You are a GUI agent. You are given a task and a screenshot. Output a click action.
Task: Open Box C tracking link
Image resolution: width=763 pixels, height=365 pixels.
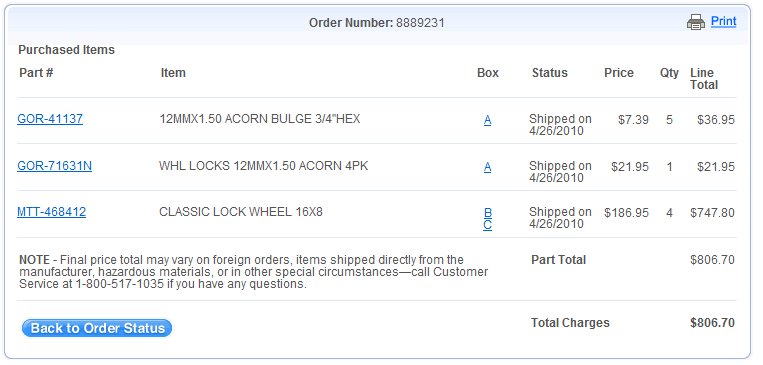point(488,225)
